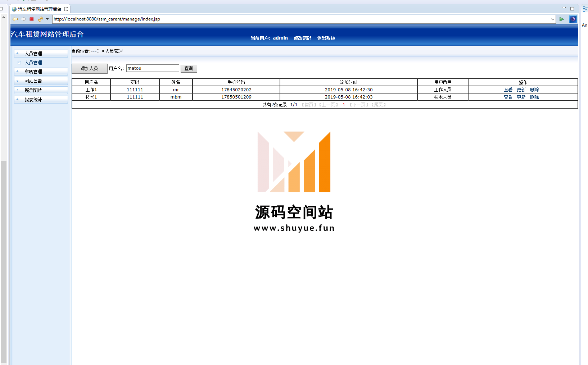
Task: Open the URL address bar dropdown
Action: coord(552,19)
